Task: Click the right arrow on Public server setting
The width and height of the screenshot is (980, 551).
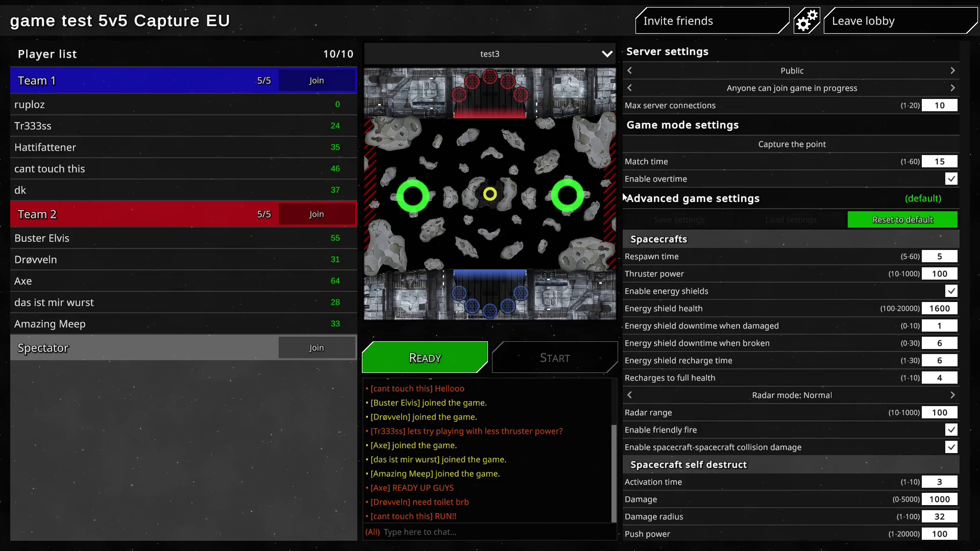Action: point(953,70)
